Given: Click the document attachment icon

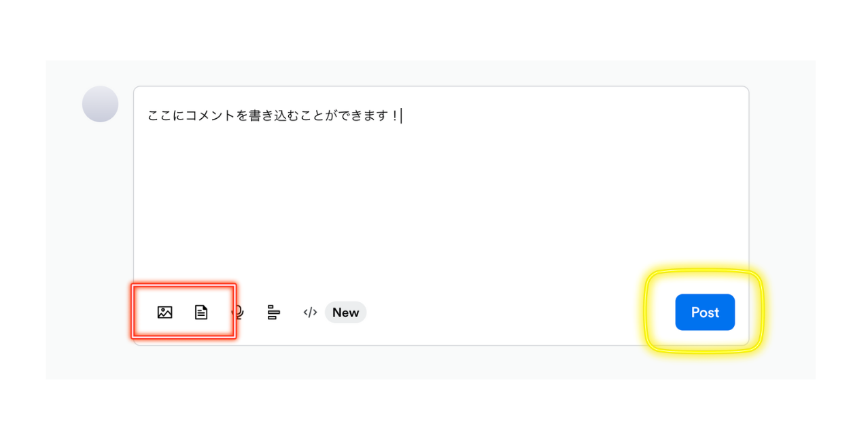Looking at the screenshot, I should (201, 312).
